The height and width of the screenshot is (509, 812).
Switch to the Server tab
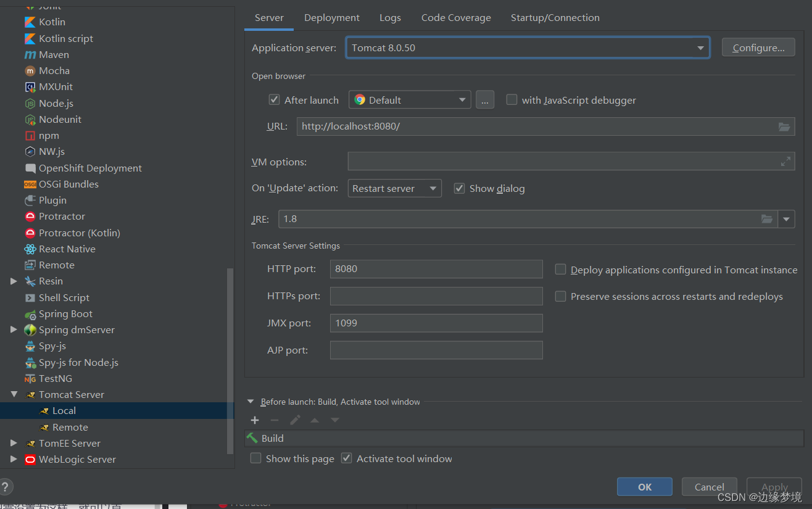click(269, 18)
